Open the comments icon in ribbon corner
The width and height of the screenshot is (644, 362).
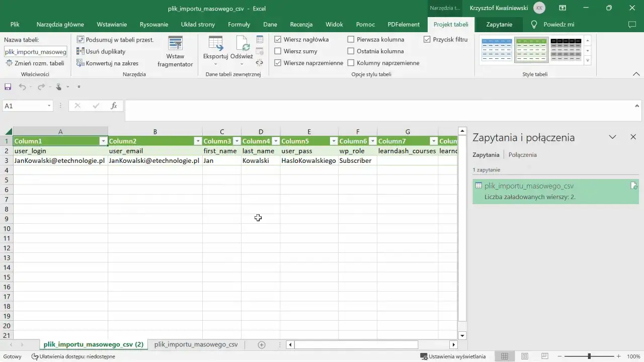coord(632,24)
